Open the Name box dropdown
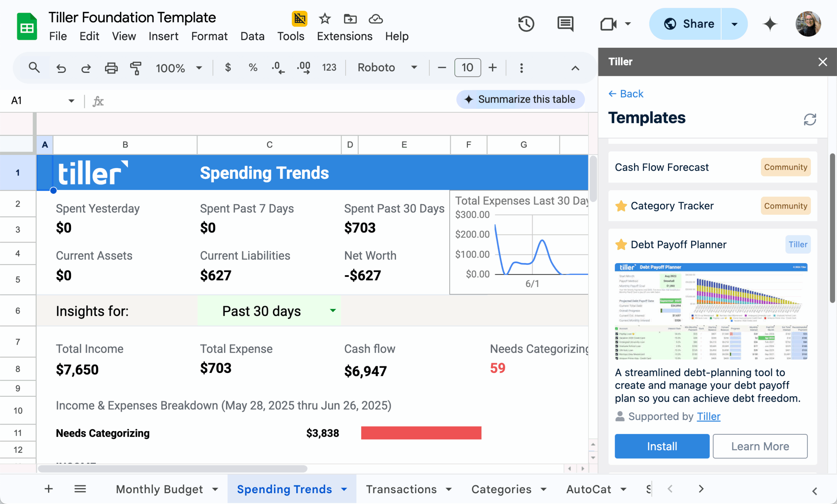Image resolution: width=837 pixels, height=504 pixels. click(71, 101)
